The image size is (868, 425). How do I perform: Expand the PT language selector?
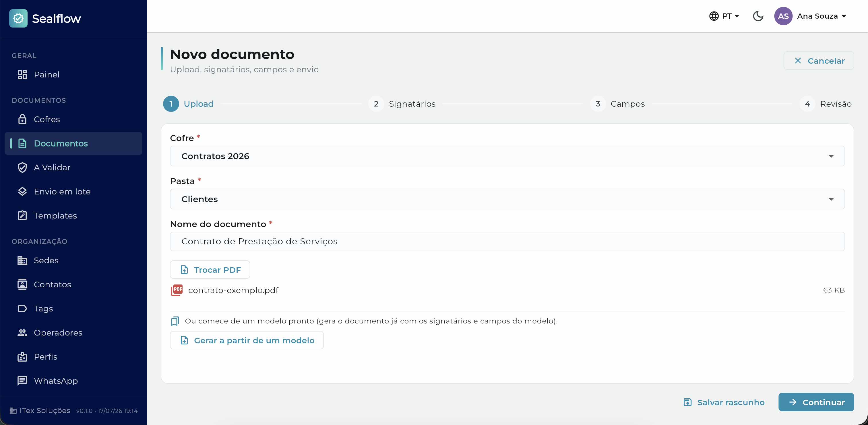(x=724, y=16)
